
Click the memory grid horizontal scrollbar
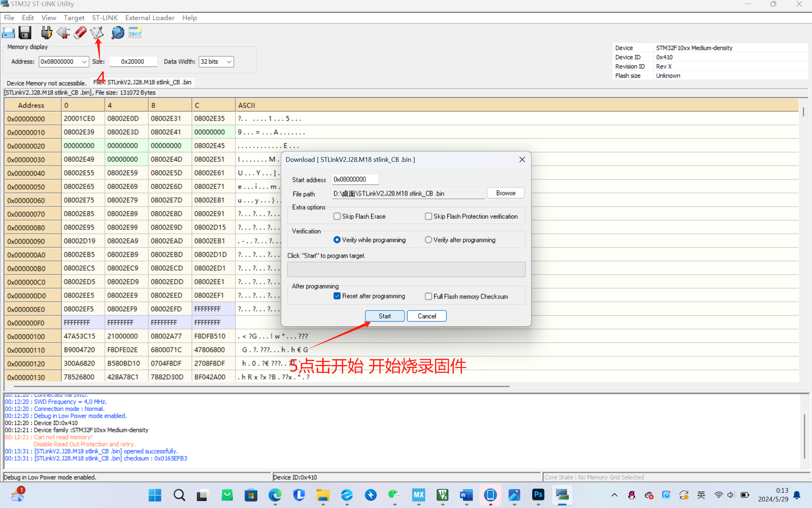pos(261,386)
